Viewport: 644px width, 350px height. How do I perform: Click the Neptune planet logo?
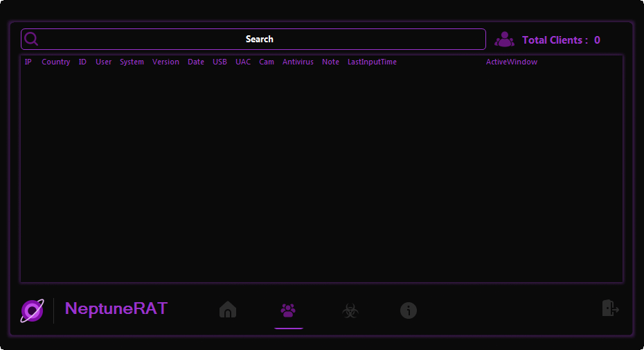32,310
